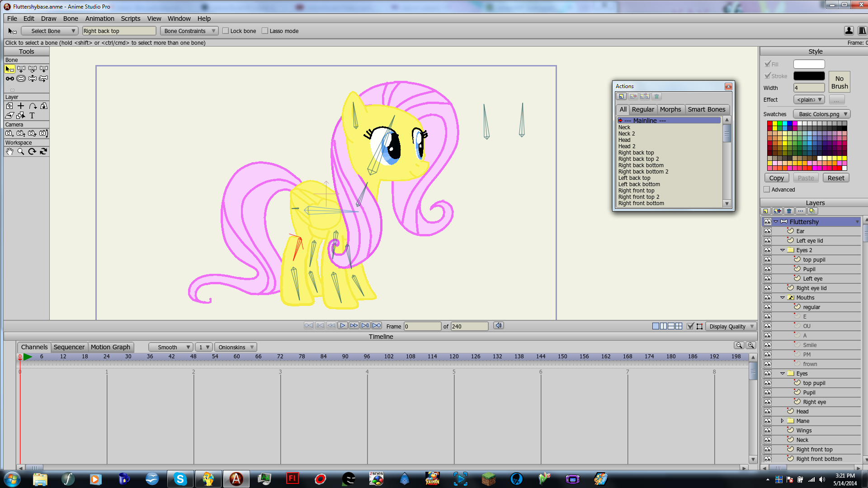868x488 pixels.
Task: Select the Set Origin layer tool
Action: coord(43,106)
